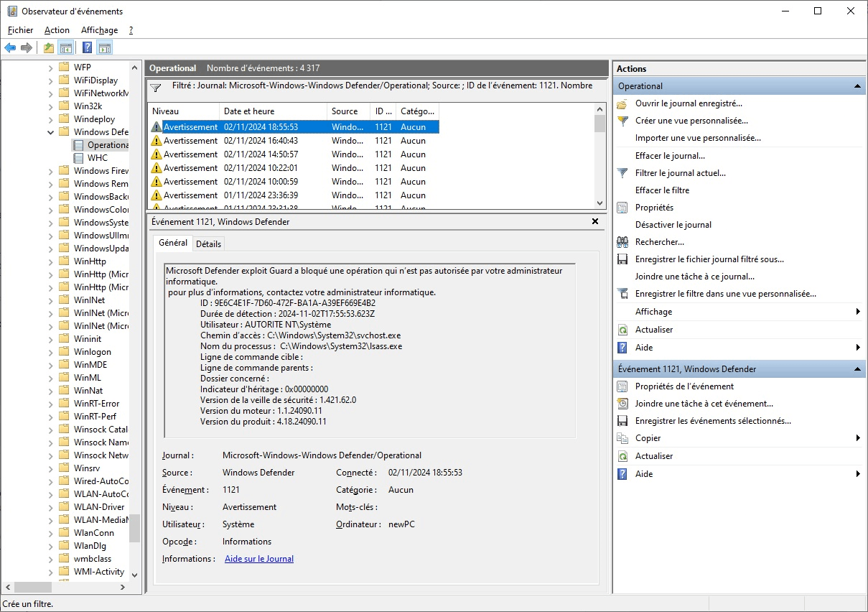The height and width of the screenshot is (612, 868).
Task: Open the blue question mark help toolbar icon
Action: coord(87,48)
